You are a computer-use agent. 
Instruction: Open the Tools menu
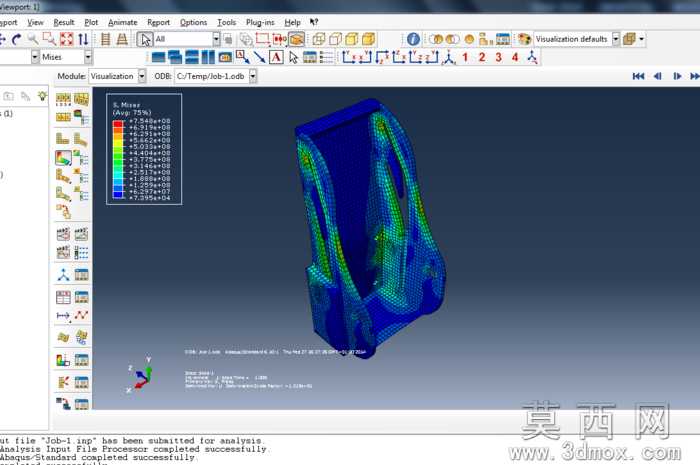pyautogui.click(x=226, y=22)
